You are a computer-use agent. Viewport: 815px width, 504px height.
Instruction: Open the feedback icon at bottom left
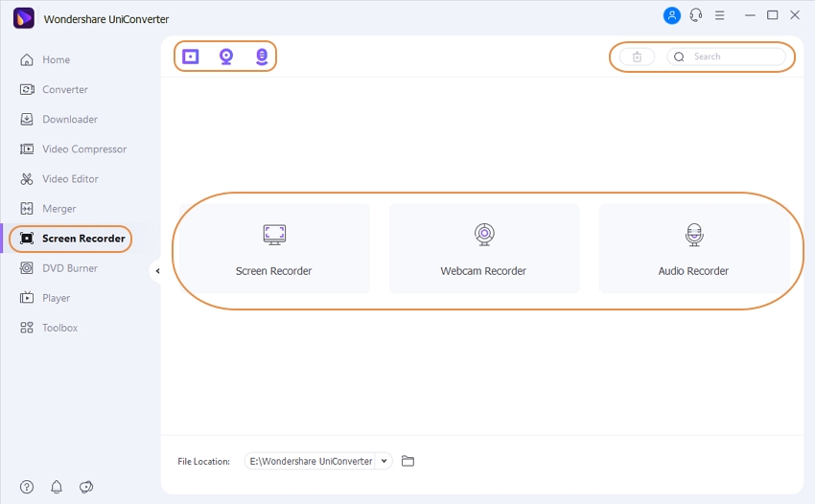[86, 487]
